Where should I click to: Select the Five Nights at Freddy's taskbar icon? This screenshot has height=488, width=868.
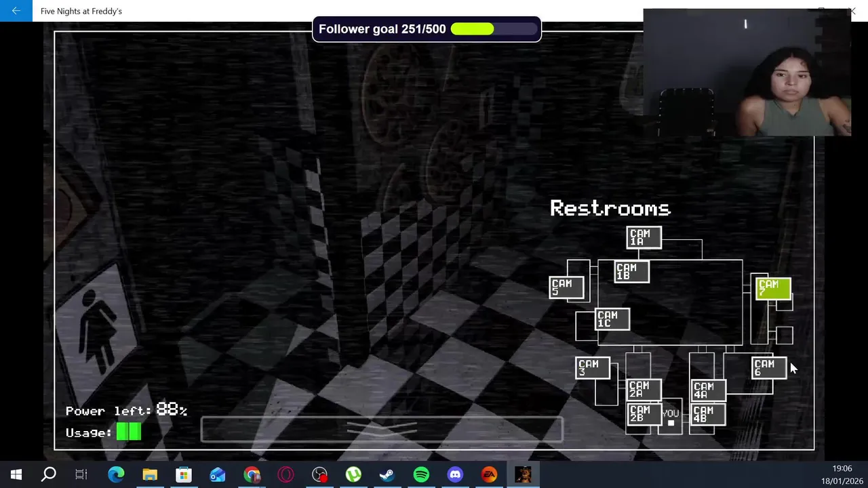click(x=523, y=474)
